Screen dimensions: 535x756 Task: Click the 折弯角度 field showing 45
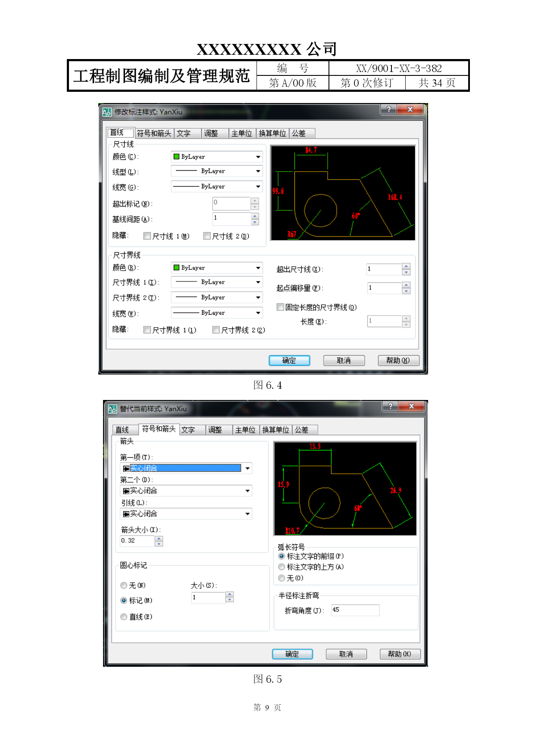(355, 610)
